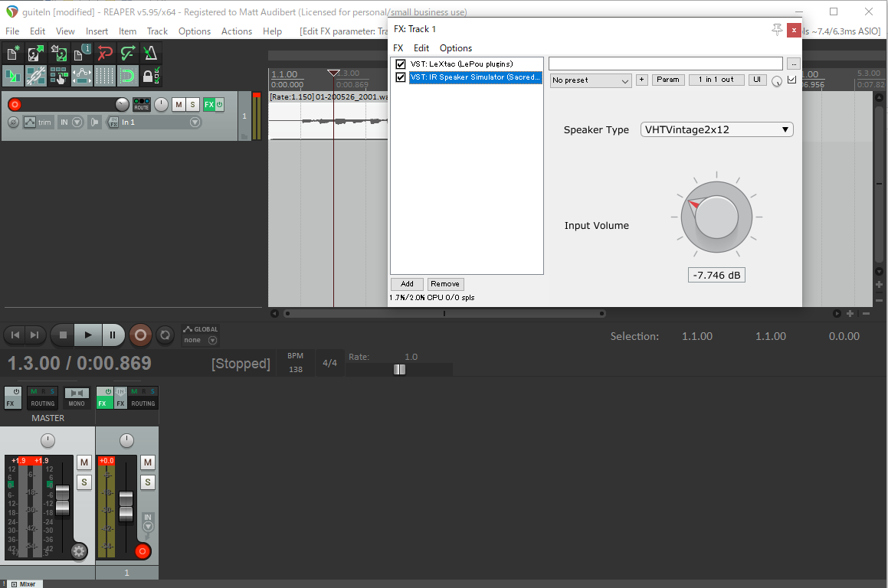Screen dimensions: 888x588
Task: Remove the selected FX plugin
Action: (x=445, y=283)
